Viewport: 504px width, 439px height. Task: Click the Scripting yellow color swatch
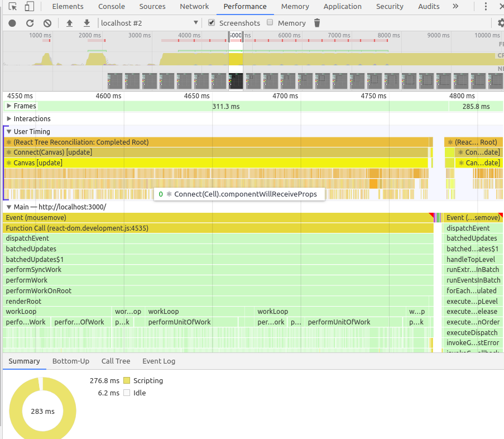point(127,381)
